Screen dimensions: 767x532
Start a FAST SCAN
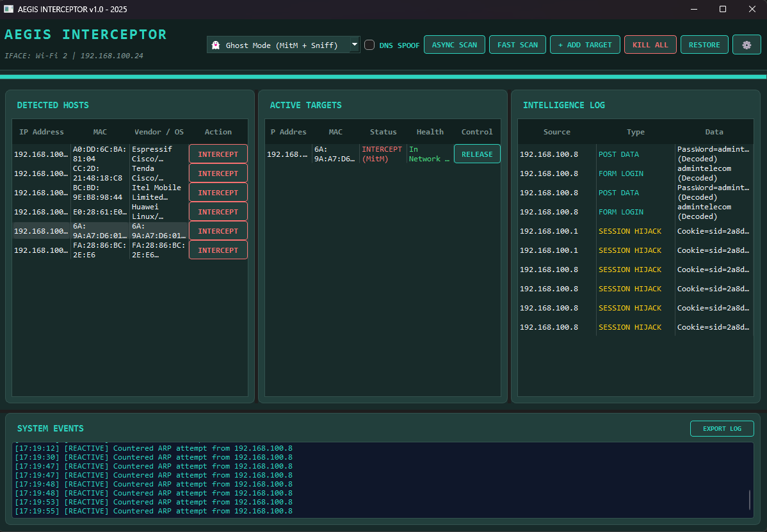click(x=517, y=45)
